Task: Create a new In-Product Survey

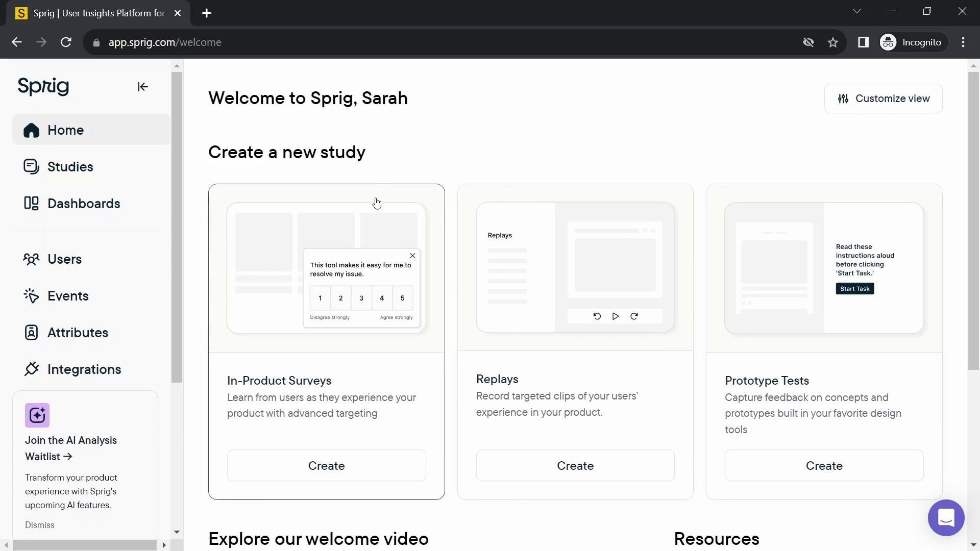Action: click(326, 466)
